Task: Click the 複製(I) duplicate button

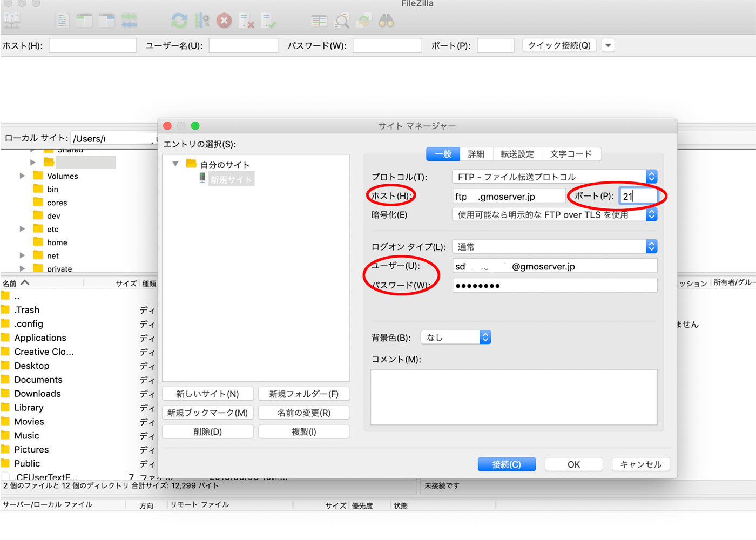Action: (304, 431)
